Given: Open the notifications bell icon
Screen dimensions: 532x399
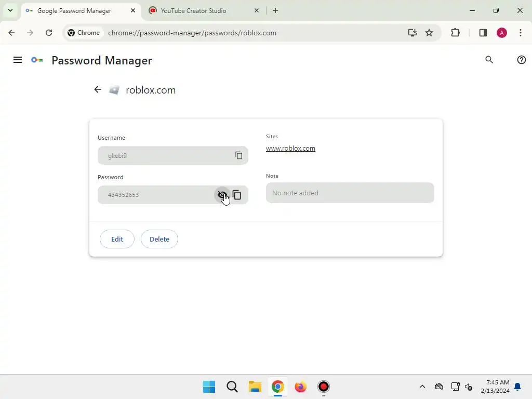Looking at the screenshot, I should pos(517,387).
